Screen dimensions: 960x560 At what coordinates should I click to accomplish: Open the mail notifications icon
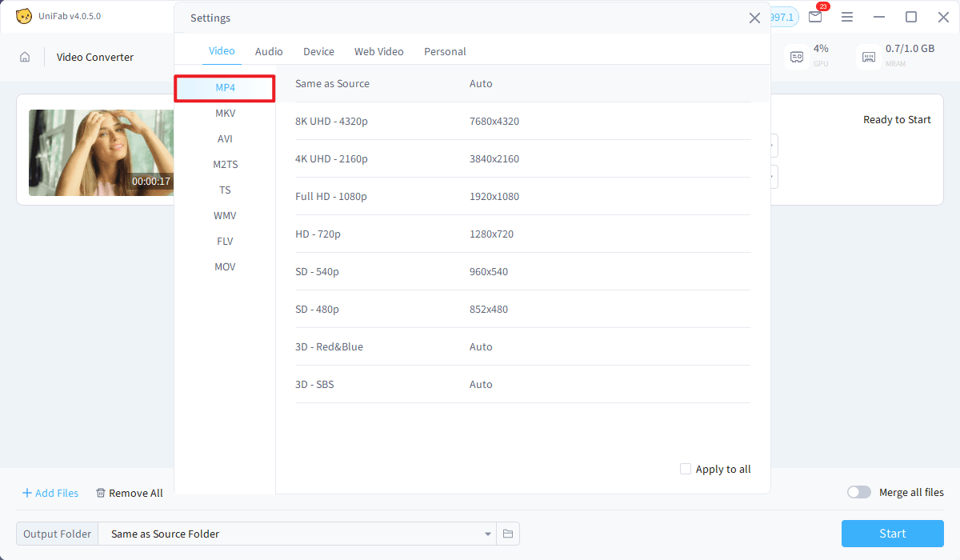click(815, 17)
